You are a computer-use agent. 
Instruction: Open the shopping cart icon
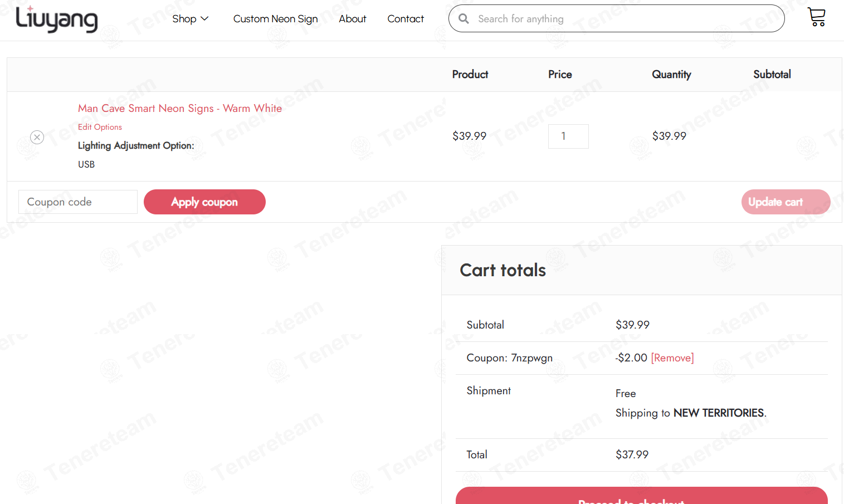816,17
